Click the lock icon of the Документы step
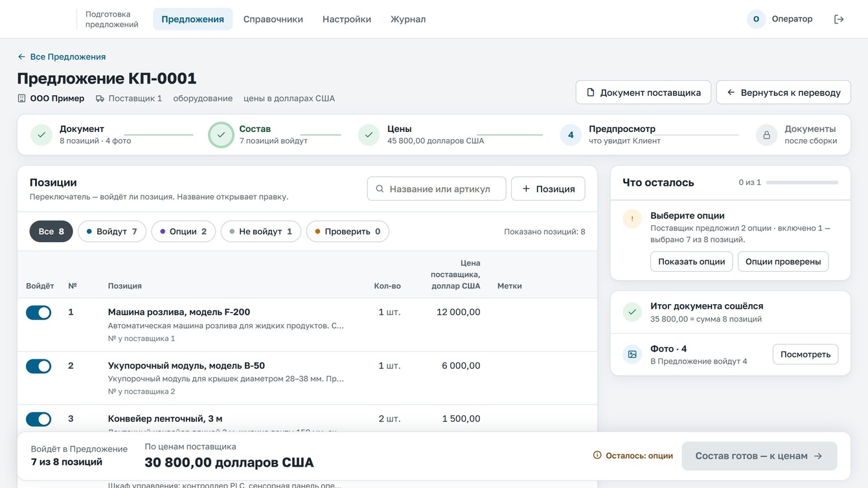Screen dimensions: 868x488 [766, 135]
